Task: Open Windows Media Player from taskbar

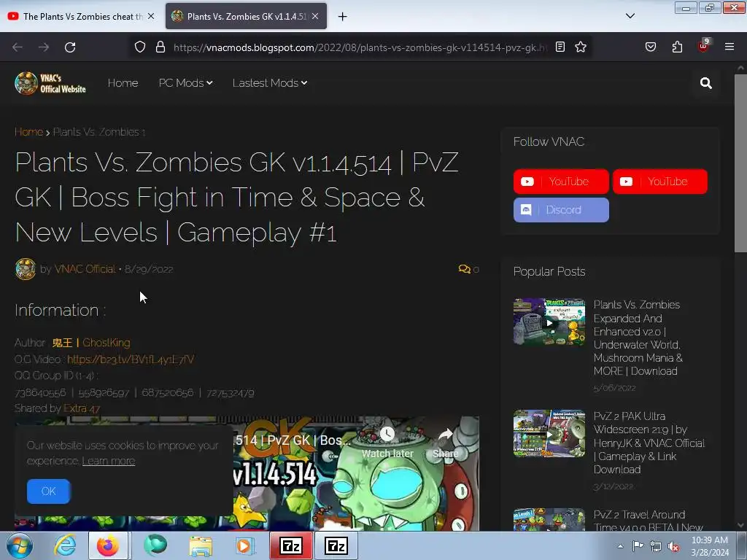Action: pos(245,545)
